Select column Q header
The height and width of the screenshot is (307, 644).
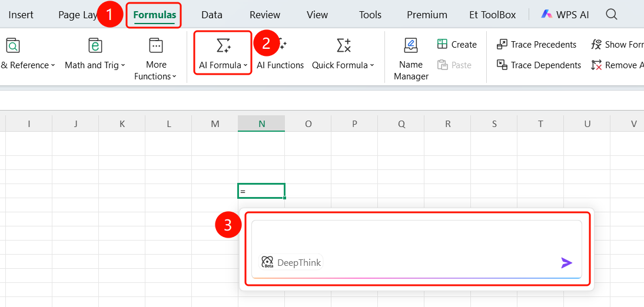pos(401,124)
